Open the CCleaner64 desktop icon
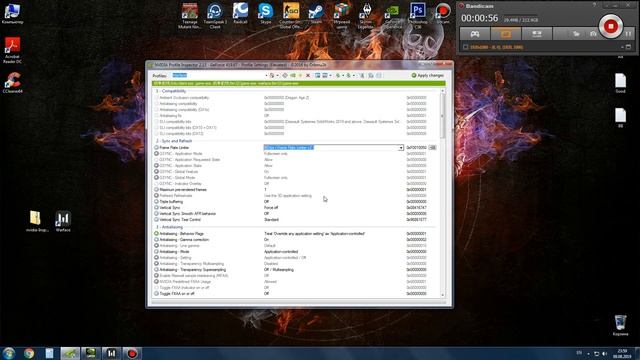Screen dimensions: 640x360 coord(12,82)
